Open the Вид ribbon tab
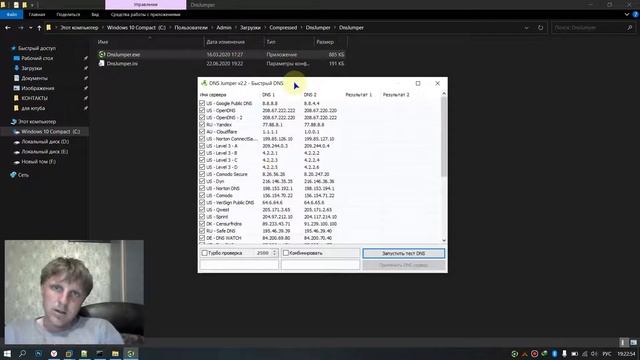640x360 pixels. [95, 14]
